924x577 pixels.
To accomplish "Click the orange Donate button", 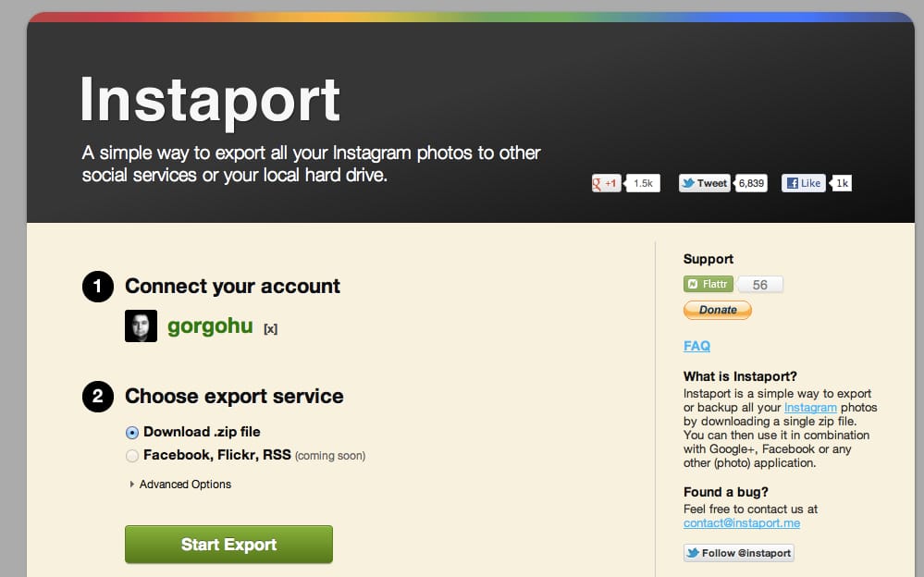I will (717, 310).
